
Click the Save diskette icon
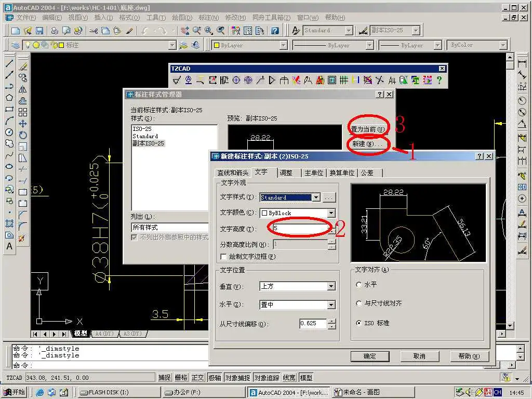39,31
